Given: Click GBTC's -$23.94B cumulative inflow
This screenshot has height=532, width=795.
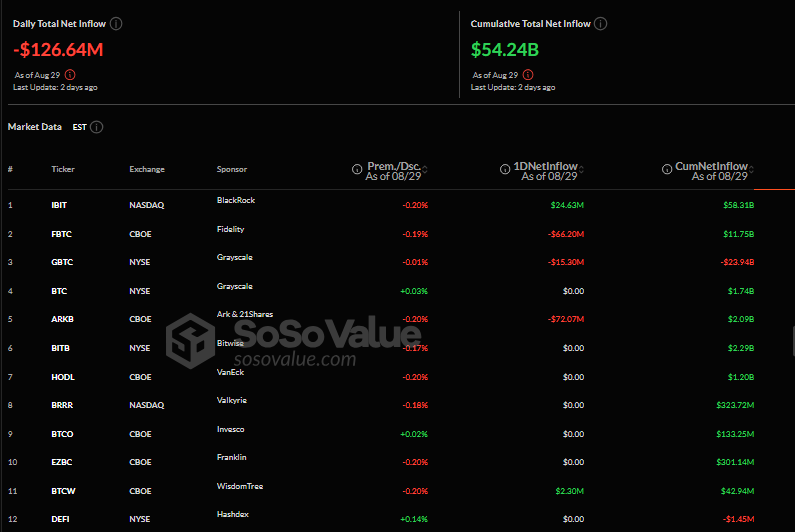Looking at the screenshot, I should [x=737, y=262].
